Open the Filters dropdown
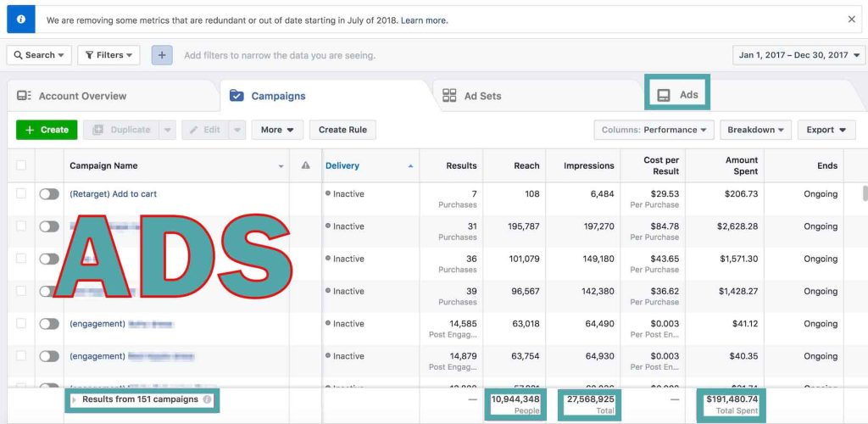The image size is (868, 424). 108,55
